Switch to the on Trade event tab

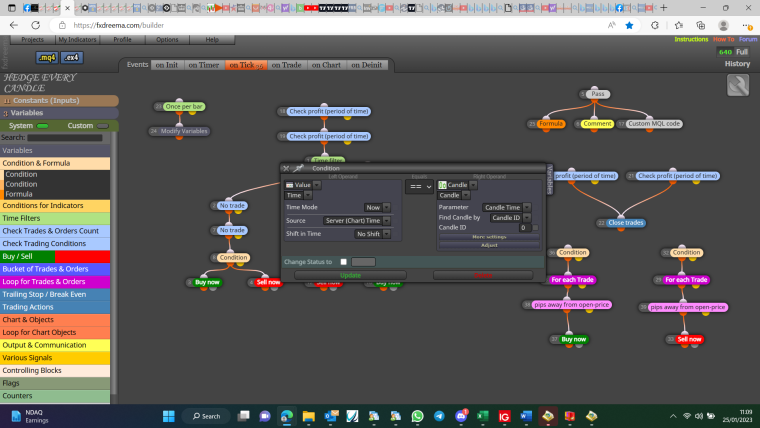coord(286,65)
